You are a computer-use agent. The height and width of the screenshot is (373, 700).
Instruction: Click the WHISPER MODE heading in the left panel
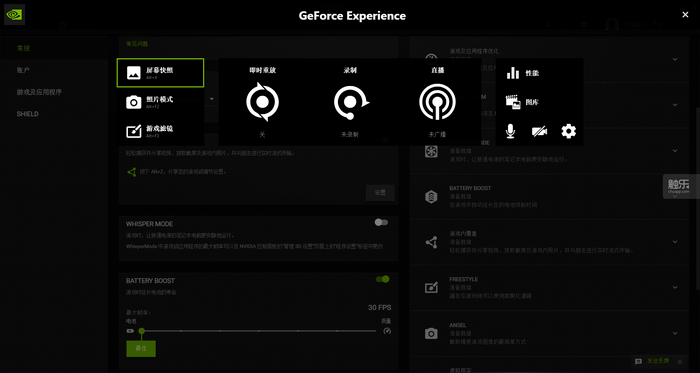tap(150, 224)
